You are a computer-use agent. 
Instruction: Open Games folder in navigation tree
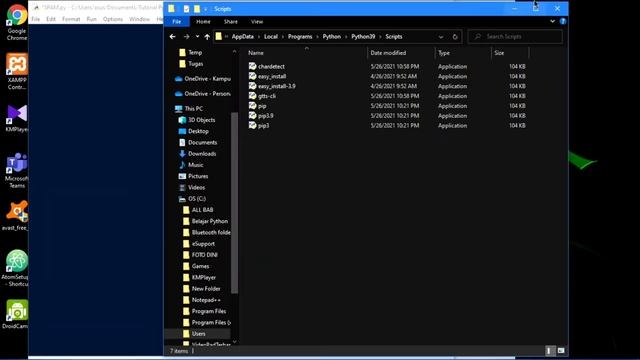(x=196, y=266)
